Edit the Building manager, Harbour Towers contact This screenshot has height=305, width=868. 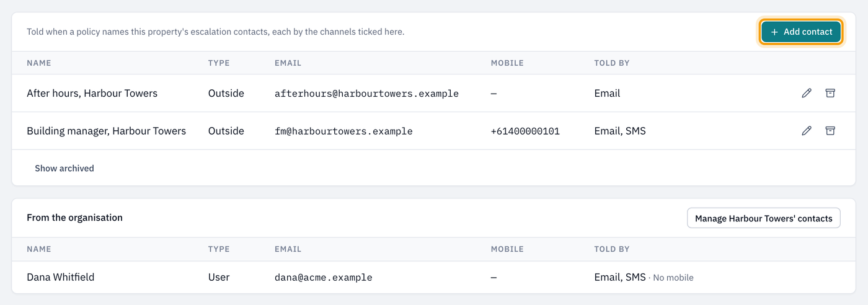coord(807,131)
